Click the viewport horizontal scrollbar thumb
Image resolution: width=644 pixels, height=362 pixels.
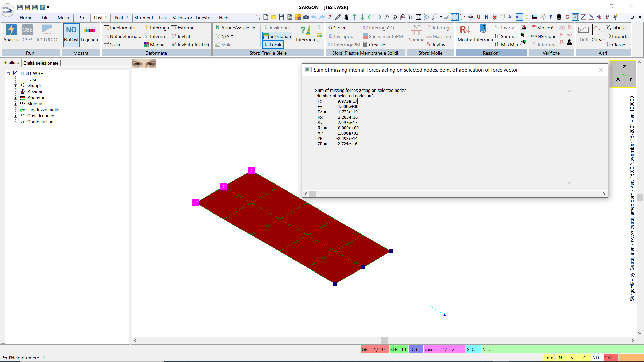tap(384, 340)
